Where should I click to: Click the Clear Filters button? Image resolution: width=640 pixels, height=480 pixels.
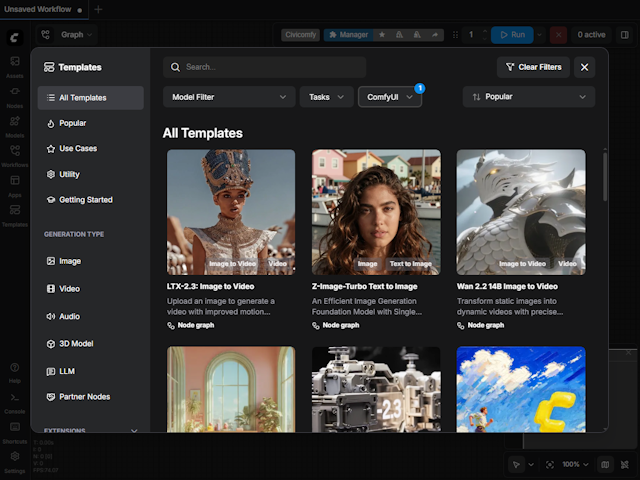point(533,67)
